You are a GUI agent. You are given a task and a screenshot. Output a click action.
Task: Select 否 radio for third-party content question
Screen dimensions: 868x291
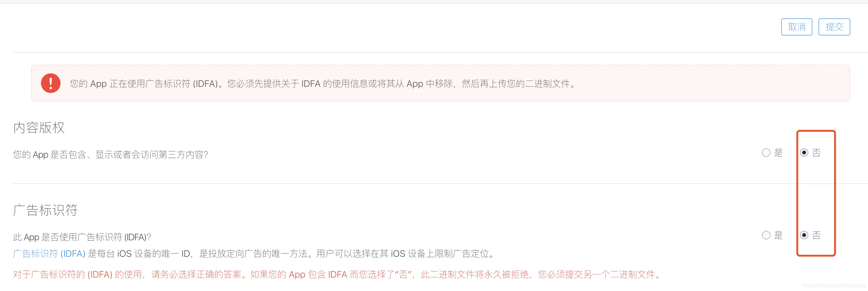pos(804,153)
